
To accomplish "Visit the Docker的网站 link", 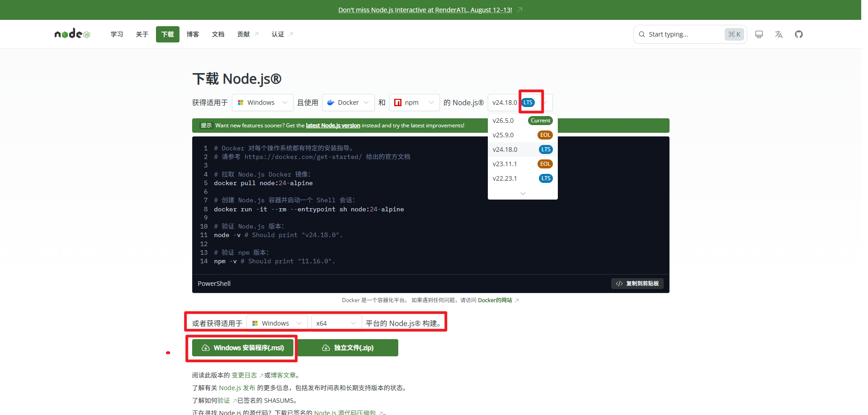I will click(x=495, y=300).
